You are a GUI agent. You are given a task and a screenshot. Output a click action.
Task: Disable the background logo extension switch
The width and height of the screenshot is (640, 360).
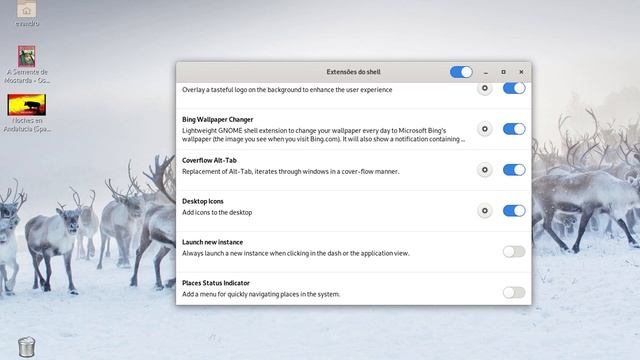pos(514,88)
